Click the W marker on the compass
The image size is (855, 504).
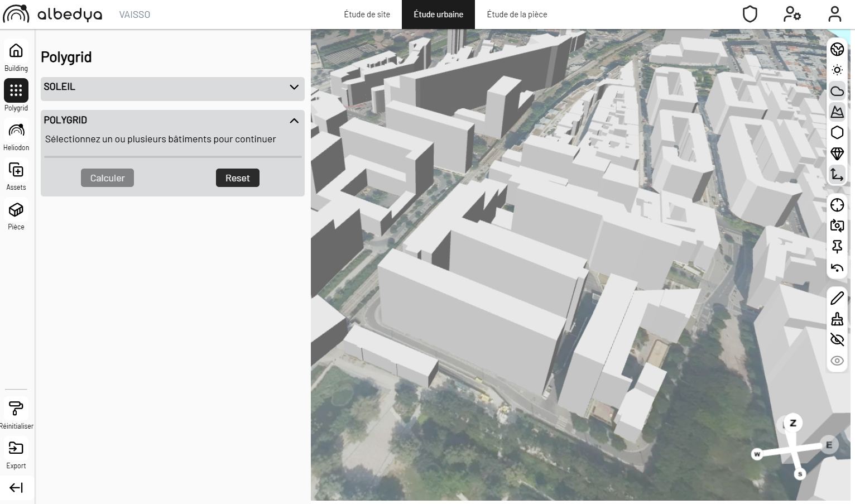757,454
